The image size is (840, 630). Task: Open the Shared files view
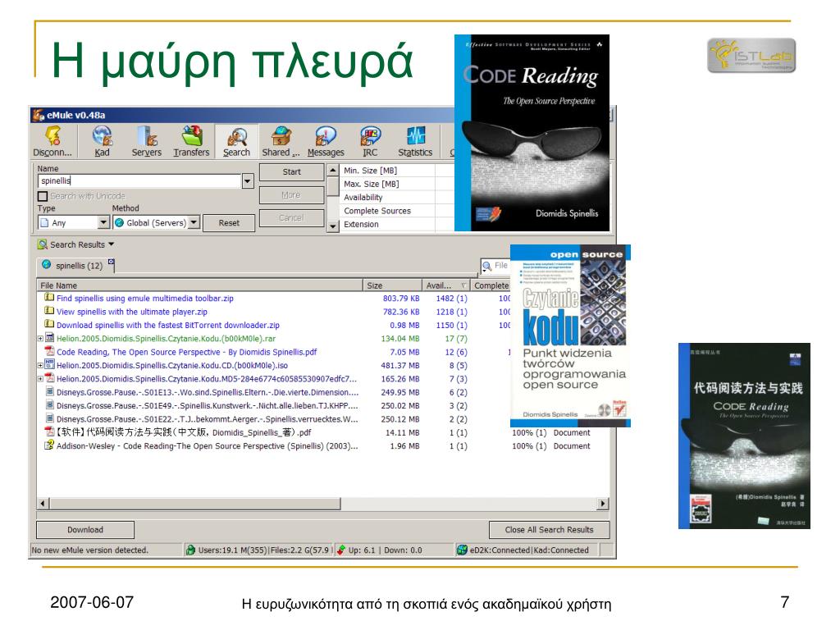281,141
